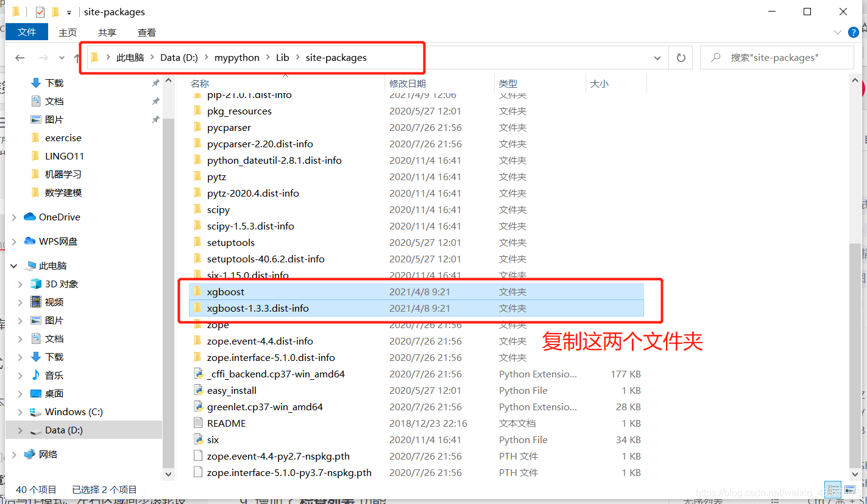Select the zope.event-4.4-py2.7-nspkg.pth file icon

tap(197, 456)
